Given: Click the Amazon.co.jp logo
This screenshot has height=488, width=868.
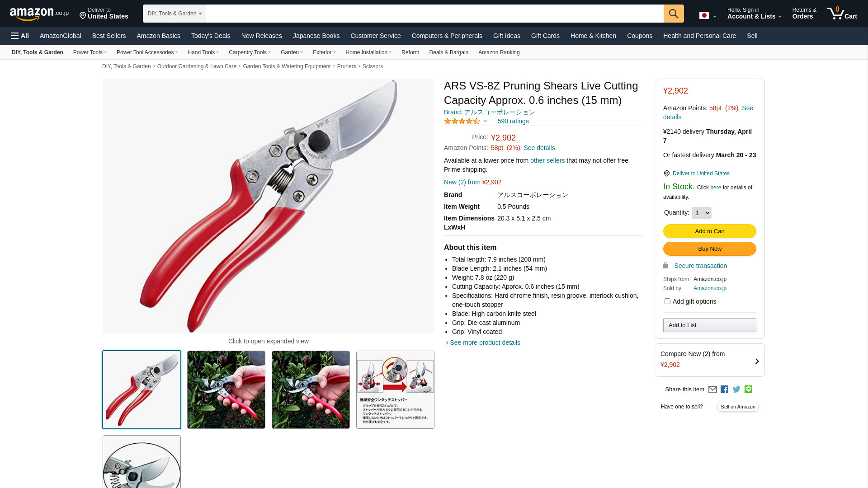Looking at the screenshot, I should pyautogui.click(x=39, y=14).
